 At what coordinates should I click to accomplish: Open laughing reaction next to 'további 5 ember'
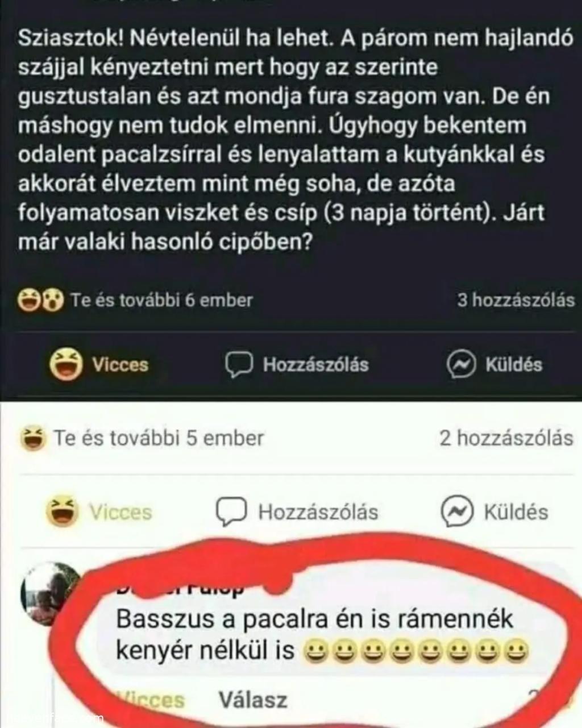coord(32,439)
